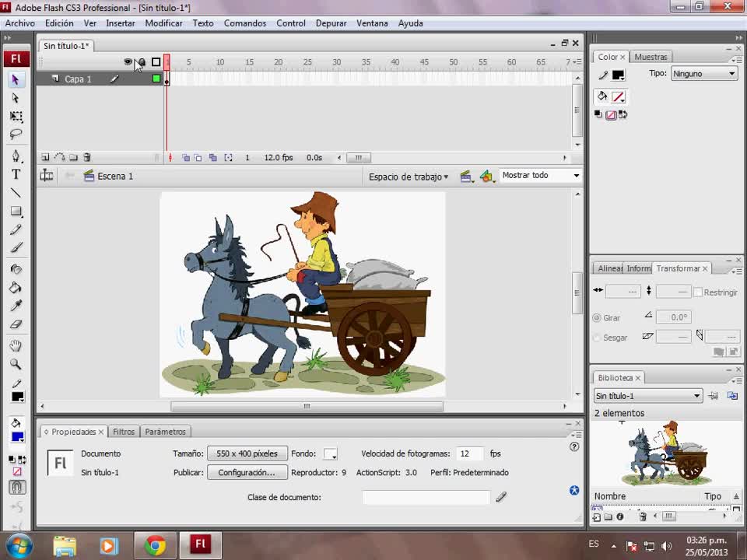Open the Tipo dropdown (Ninguno)

704,73
